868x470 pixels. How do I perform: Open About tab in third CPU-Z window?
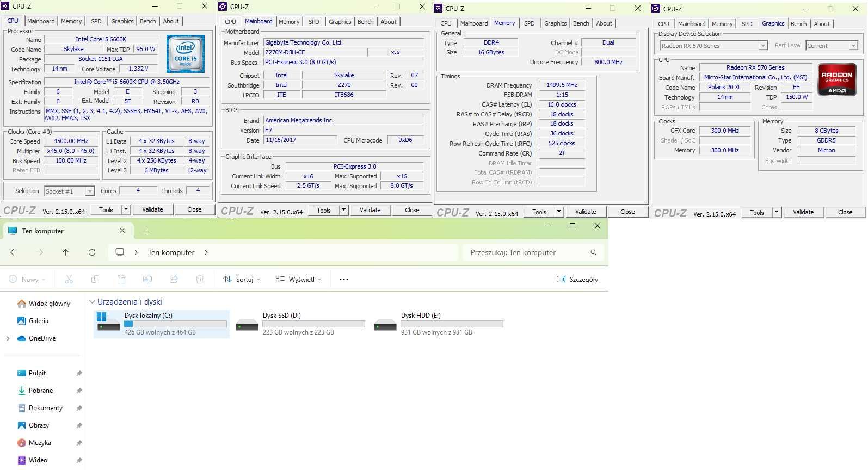604,23
